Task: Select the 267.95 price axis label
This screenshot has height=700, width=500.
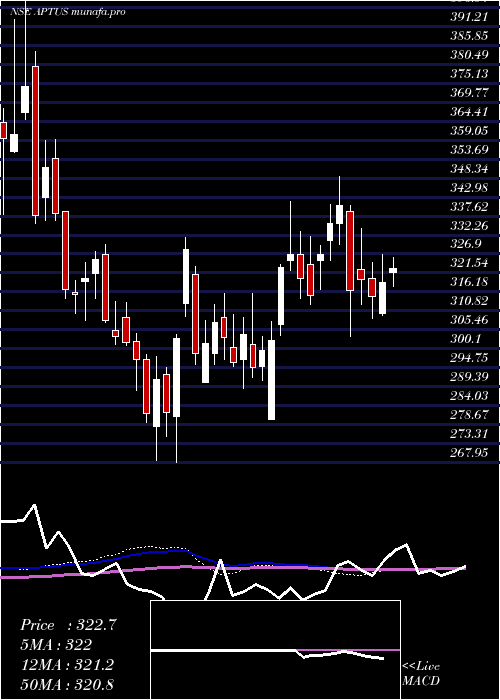Action: (469, 453)
